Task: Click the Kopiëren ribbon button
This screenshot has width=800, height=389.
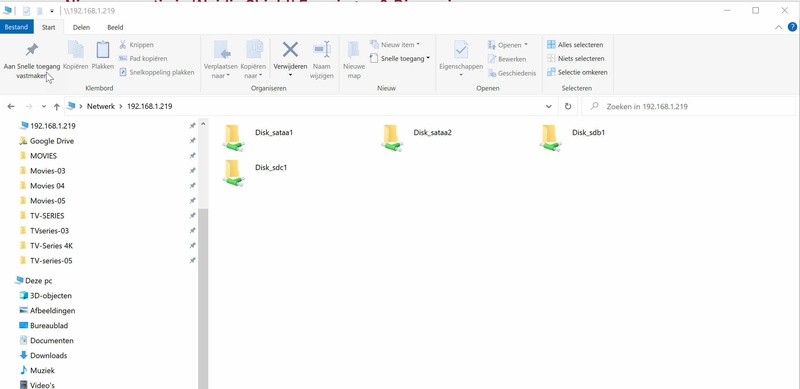Action: pyautogui.click(x=76, y=55)
